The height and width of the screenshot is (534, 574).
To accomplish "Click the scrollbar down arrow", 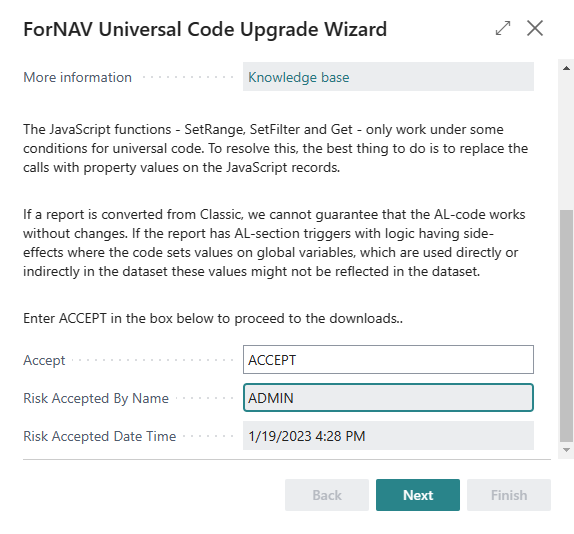I will point(566,450).
